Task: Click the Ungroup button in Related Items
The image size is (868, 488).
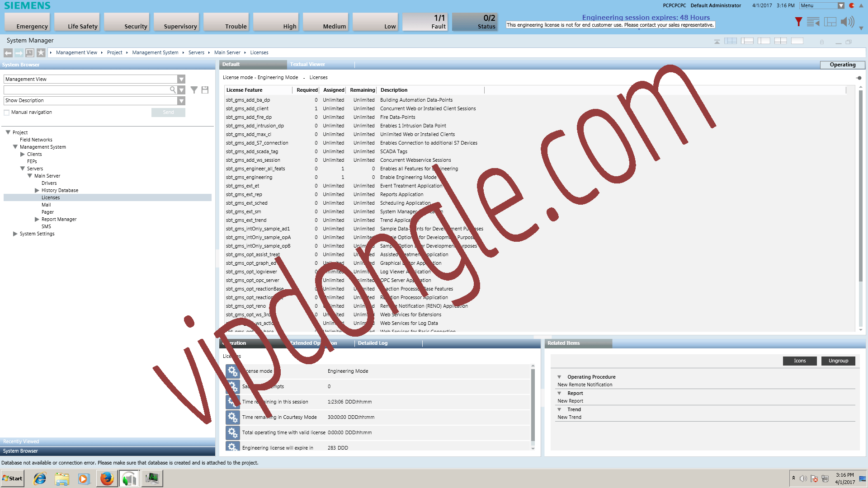Action: pos(838,361)
